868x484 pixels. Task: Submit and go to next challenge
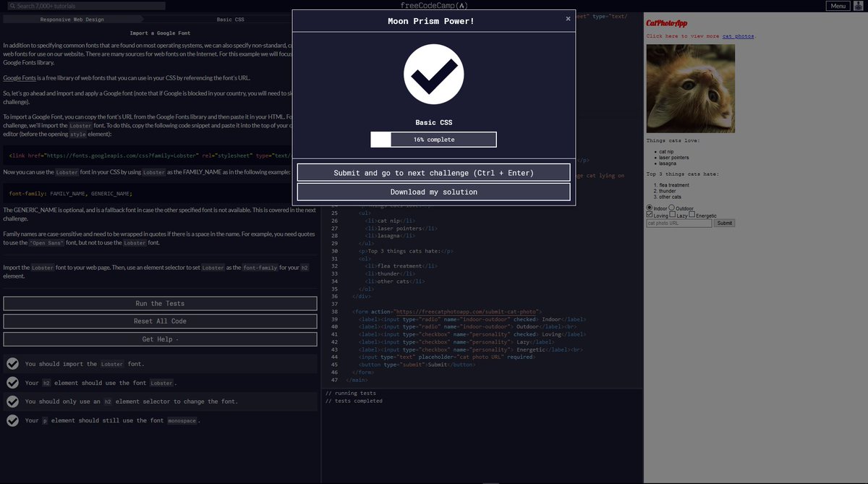coord(434,173)
